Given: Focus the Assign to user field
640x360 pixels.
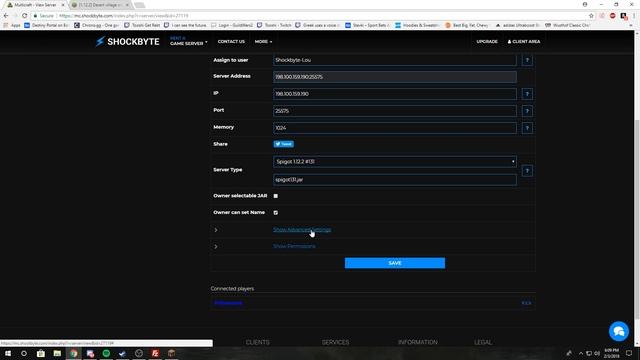Looking at the screenshot, I should 395,60.
